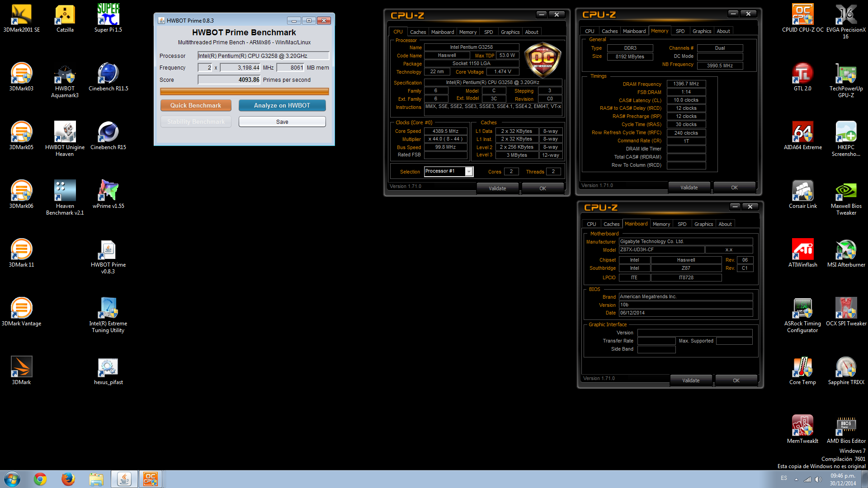
Task: Launch Google Chrome from taskbar
Action: point(40,479)
